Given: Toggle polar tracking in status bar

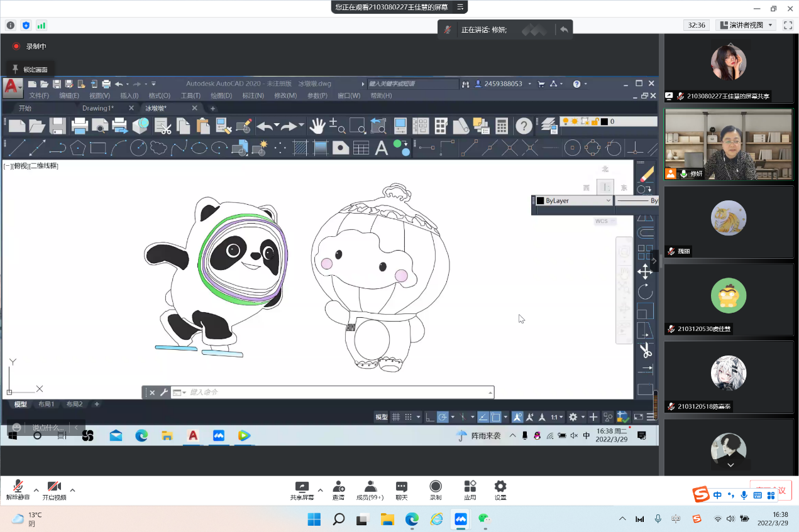Looking at the screenshot, I should (x=443, y=417).
